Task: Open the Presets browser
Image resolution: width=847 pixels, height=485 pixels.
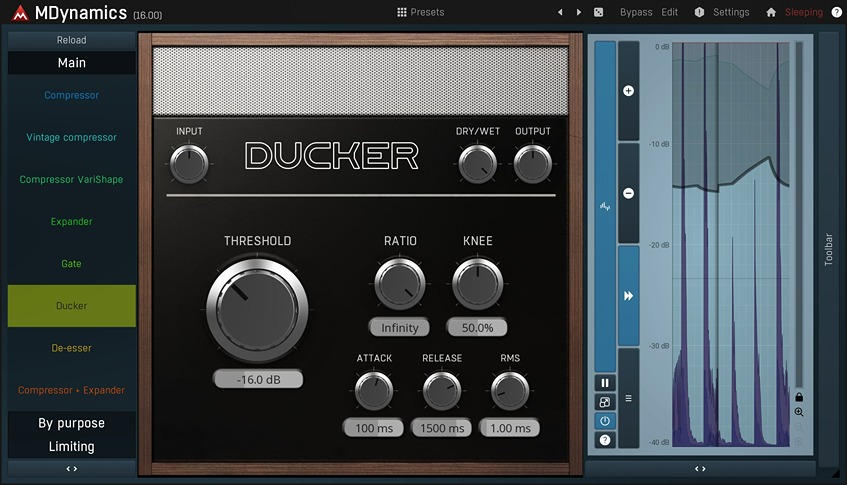Action: (420, 13)
